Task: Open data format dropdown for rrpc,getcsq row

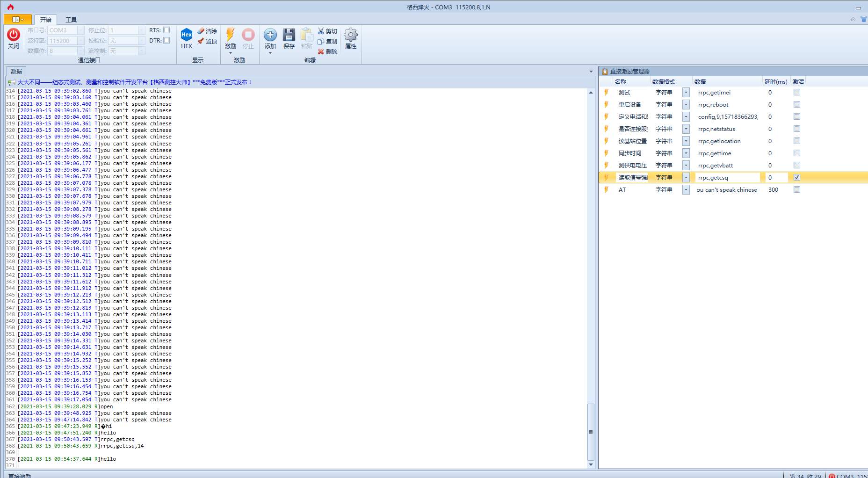Action: (686, 178)
